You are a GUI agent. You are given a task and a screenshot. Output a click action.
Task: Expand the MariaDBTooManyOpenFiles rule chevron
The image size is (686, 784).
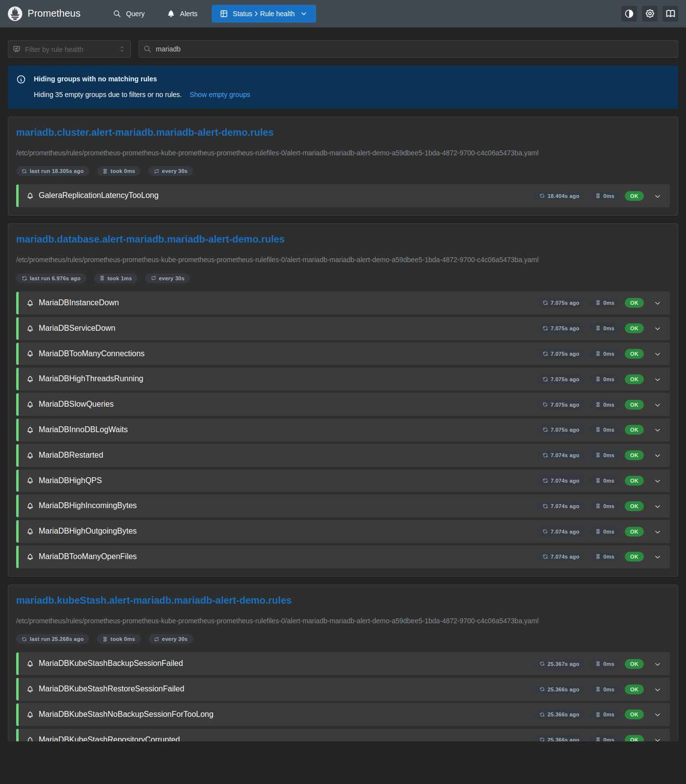[x=658, y=557]
